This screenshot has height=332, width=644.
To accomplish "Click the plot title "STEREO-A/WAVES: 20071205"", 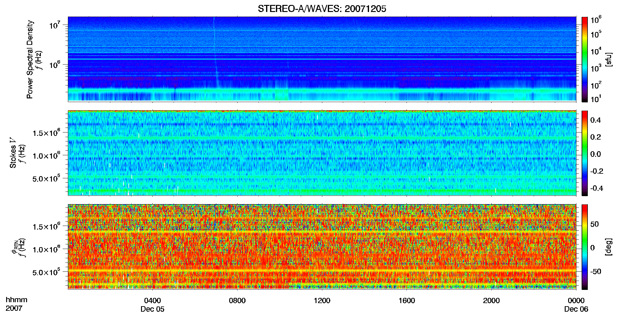I will tap(322, 9).
